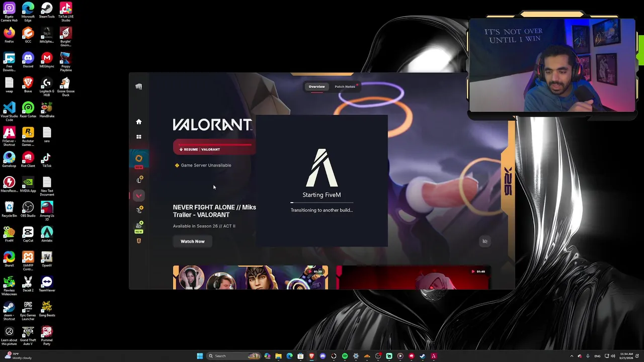Open Rockstar Games Launcher desktop shortcut
This screenshot has width=644, height=362.
click(x=28, y=137)
